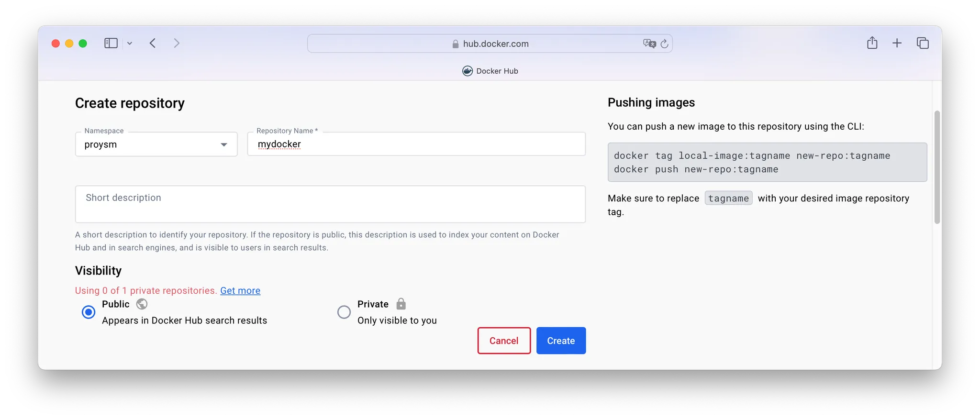
Task: Open a new tab with plus icon
Action: [x=897, y=43]
